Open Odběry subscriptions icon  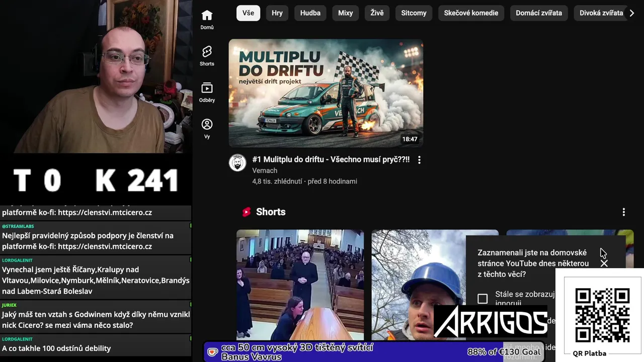(207, 92)
